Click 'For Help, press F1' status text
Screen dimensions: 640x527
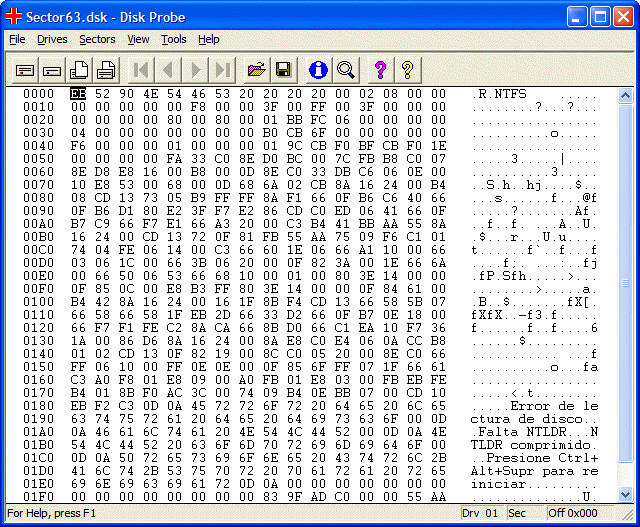click(51, 513)
